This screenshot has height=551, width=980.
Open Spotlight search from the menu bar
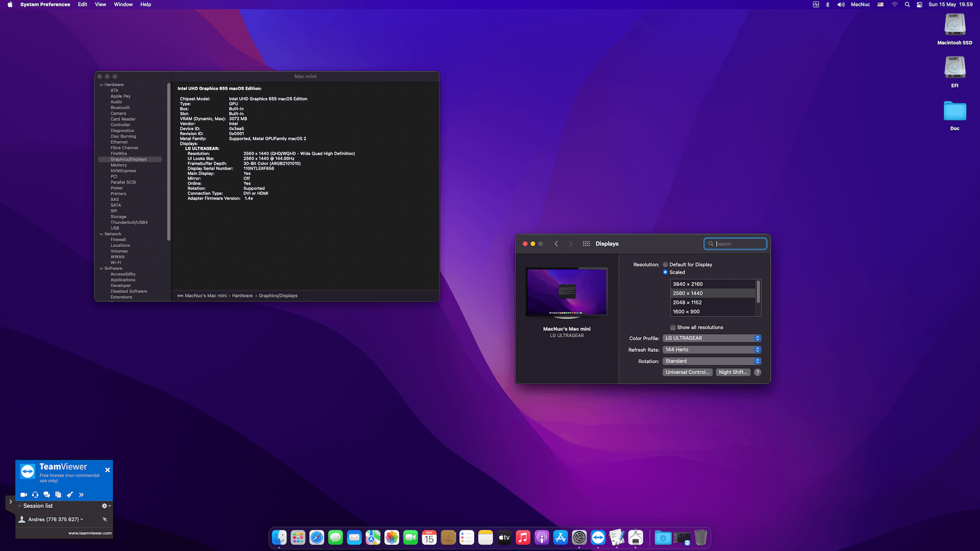point(907,4)
